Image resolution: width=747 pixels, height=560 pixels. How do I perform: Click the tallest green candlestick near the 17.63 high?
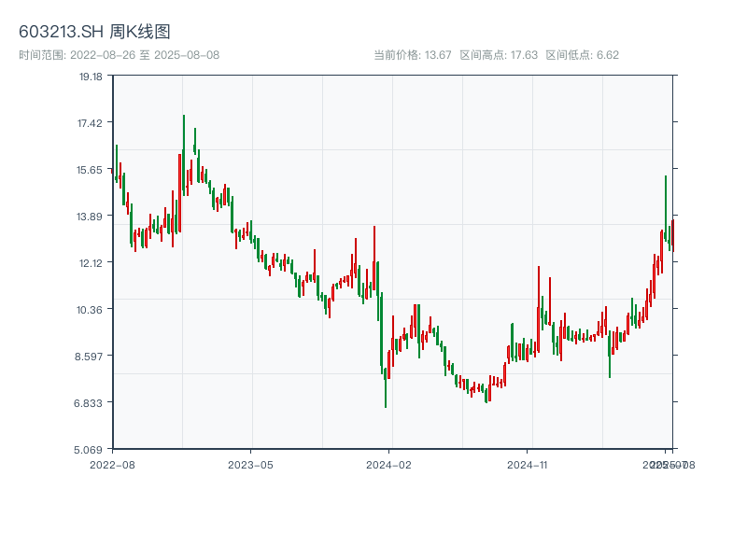tap(184, 157)
